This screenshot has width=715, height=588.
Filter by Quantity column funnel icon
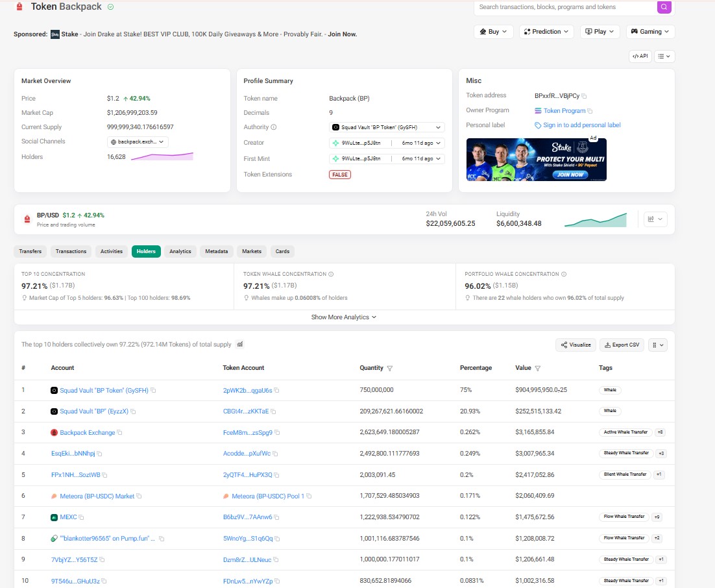click(389, 368)
